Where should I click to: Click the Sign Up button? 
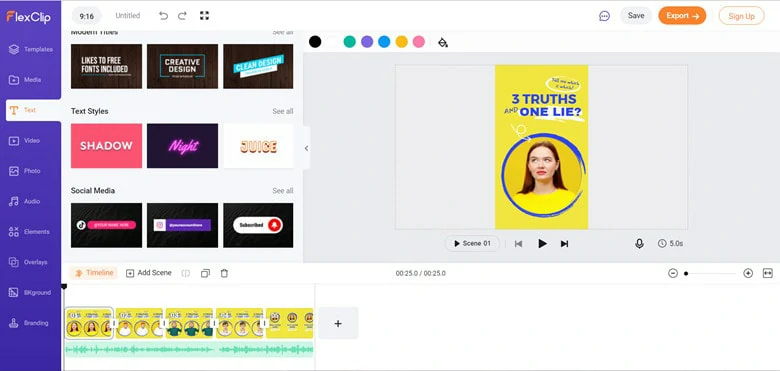pyautogui.click(x=741, y=16)
